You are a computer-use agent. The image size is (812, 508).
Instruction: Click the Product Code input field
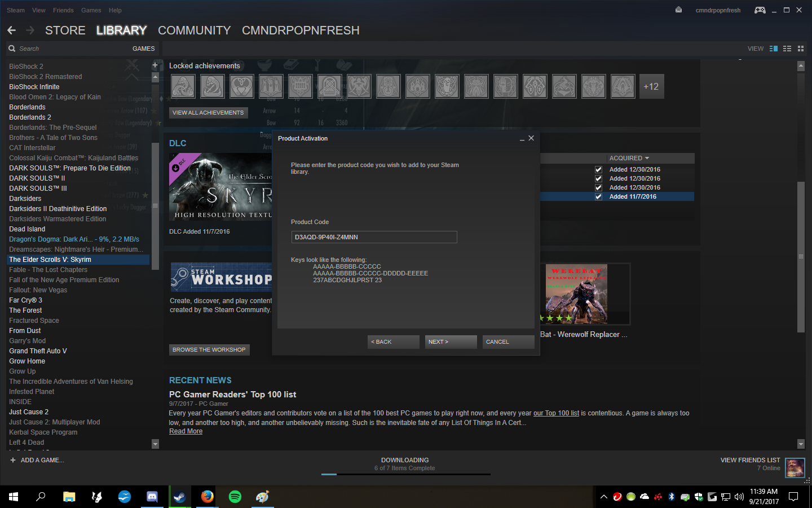[374, 237]
